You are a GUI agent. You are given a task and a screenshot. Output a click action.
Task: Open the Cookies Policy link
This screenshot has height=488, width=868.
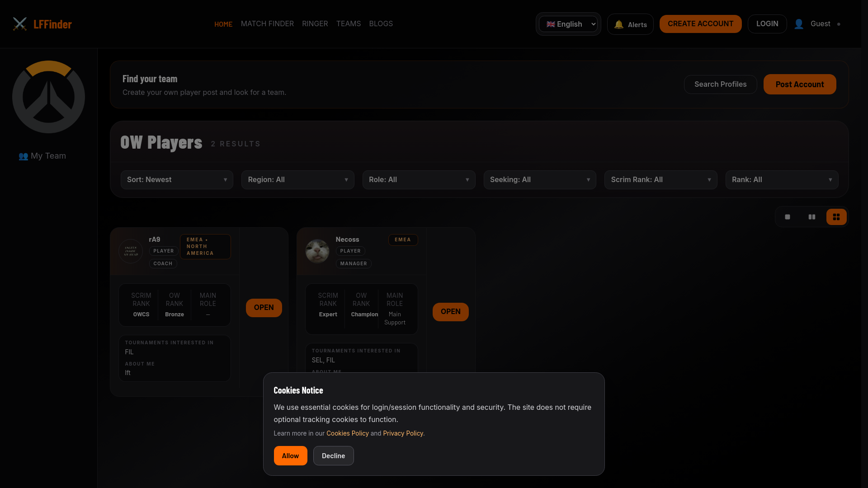(348, 433)
